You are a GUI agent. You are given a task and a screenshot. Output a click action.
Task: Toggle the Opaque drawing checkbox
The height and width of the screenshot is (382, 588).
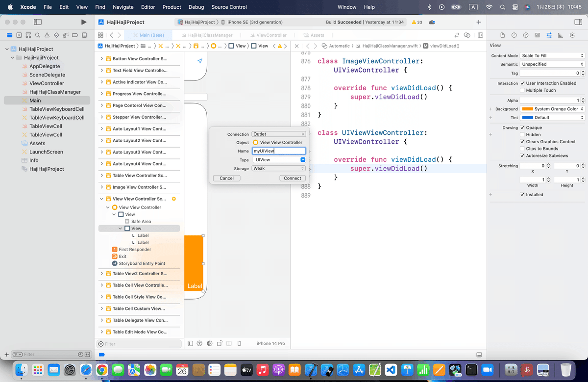(x=522, y=127)
